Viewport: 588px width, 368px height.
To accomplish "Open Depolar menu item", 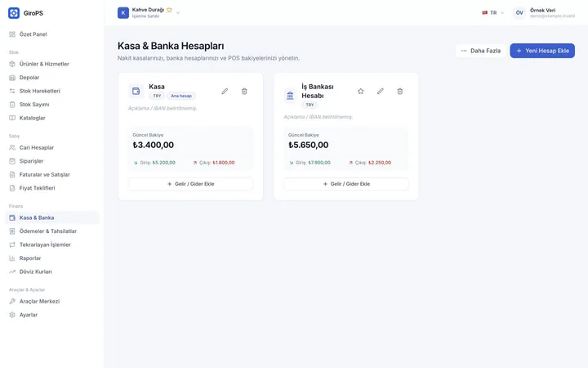I will [52, 78].
